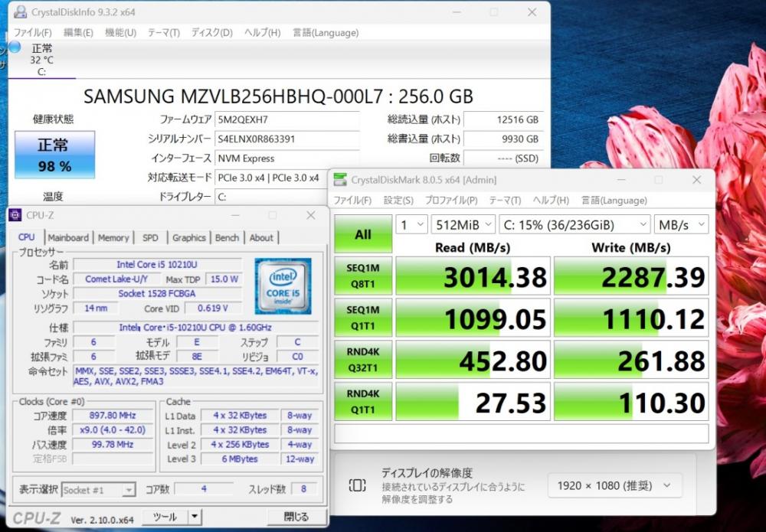Open ディスク(D) menu in CrystalDiskInfo
Image resolution: width=766 pixels, height=532 pixels.
[x=211, y=33]
